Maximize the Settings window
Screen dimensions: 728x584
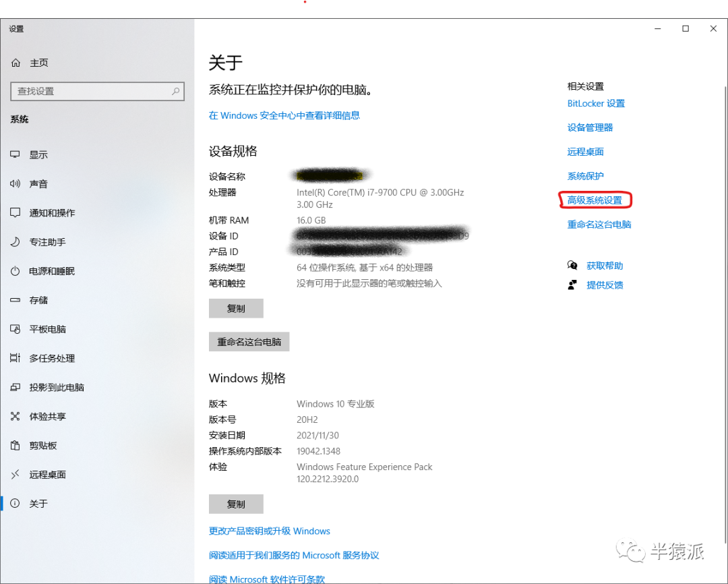click(686, 29)
